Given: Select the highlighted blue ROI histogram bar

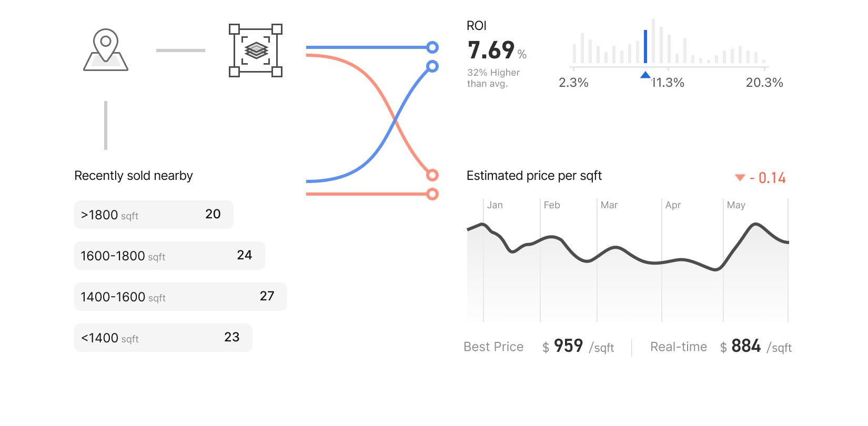Looking at the screenshot, I should point(645,47).
